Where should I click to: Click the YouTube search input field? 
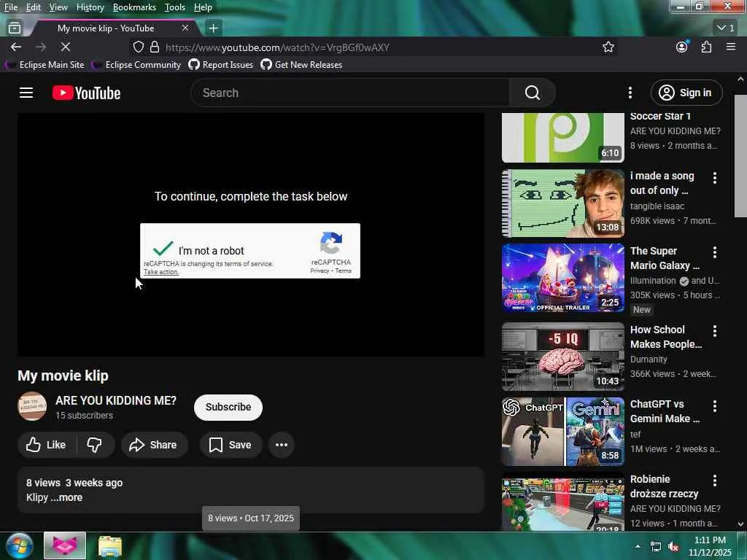point(350,93)
